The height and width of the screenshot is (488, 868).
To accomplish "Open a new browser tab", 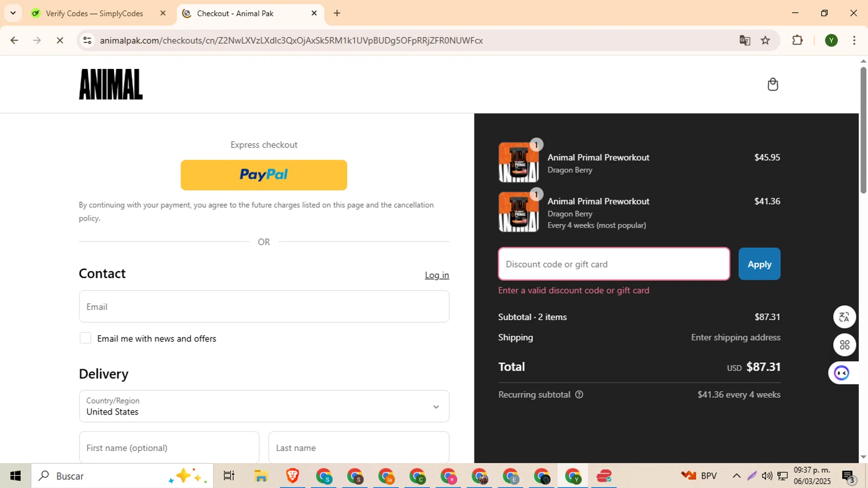I will click(x=337, y=13).
